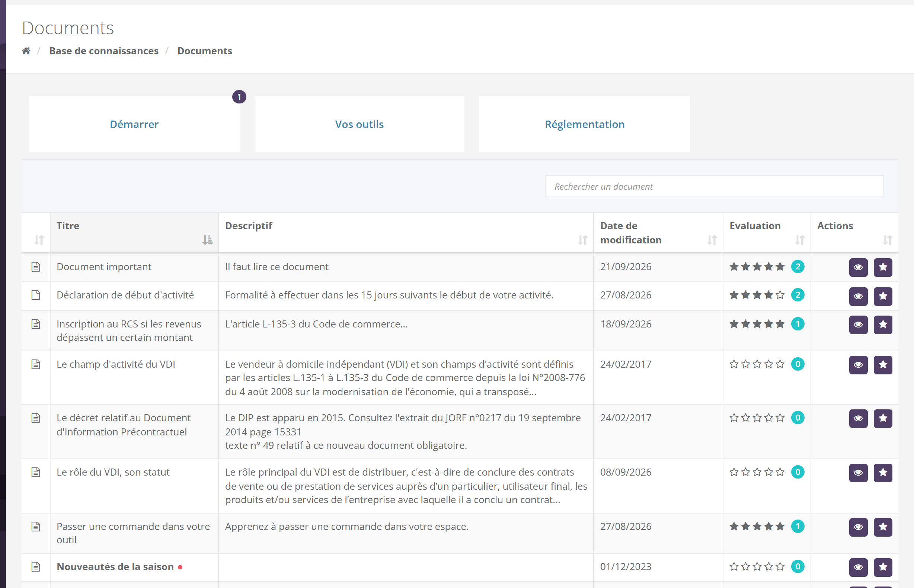Sort the table by Actions column
Image resolution: width=914 pixels, height=588 pixels.
[x=854, y=233]
